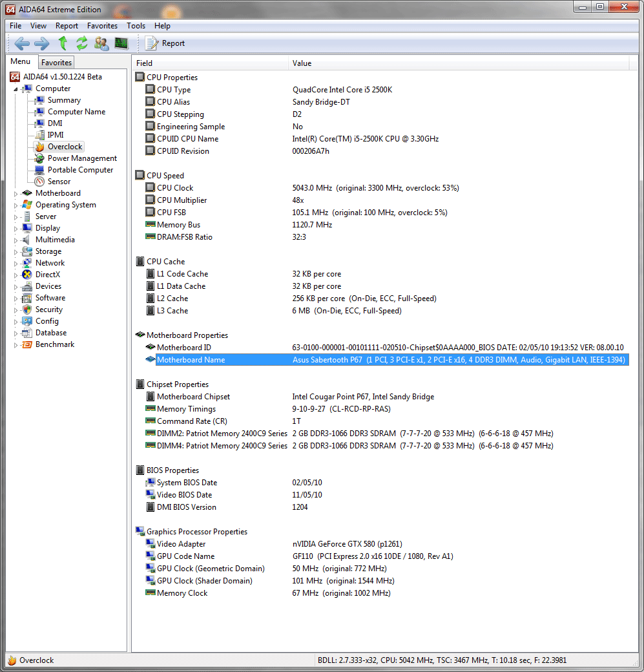The width and height of the screenshot is (644, 672).
Task: Click the Software icon in tree
Action: [x=27, y=297]
